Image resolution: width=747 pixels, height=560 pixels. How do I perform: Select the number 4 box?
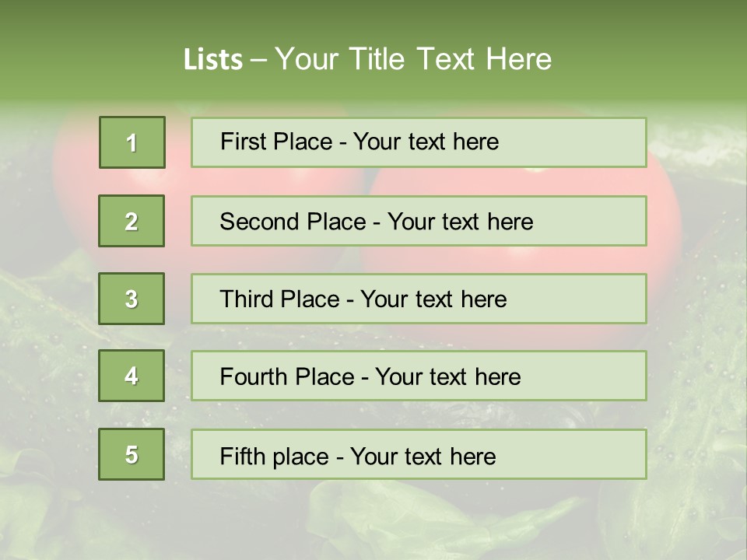click(x=132, y=376)
